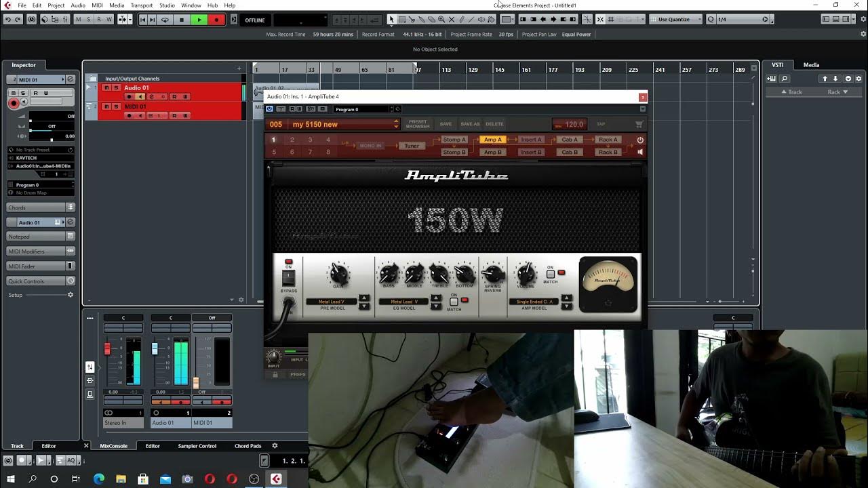Click the AmpliTube speaker mute icon
The height and width of the screenshot is (488, 868).
pyautogui.click(x=640, y=152)
